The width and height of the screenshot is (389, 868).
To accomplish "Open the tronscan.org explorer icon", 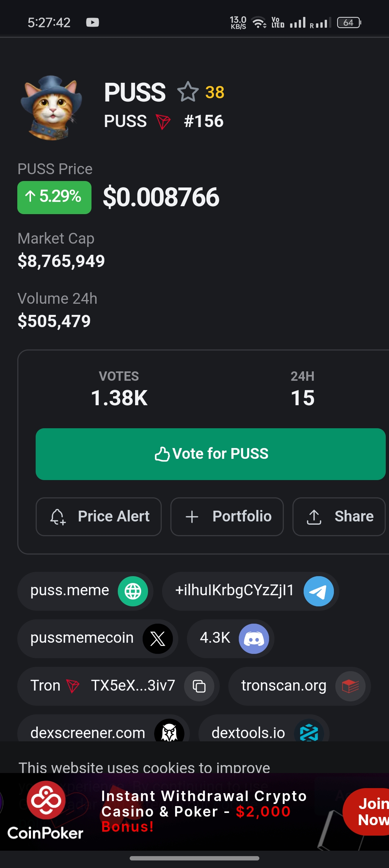I will coord(350,686).
